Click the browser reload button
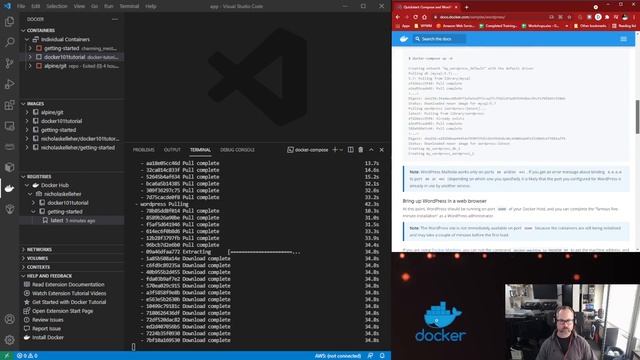This screenshot has width=640, height=360. [416, 17]
